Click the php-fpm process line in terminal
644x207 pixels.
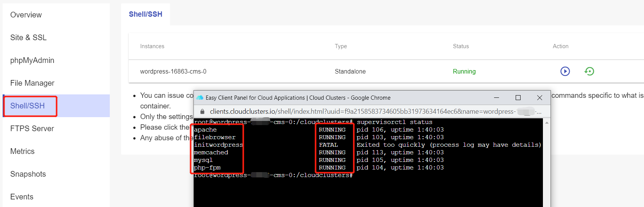click(319, 168)
